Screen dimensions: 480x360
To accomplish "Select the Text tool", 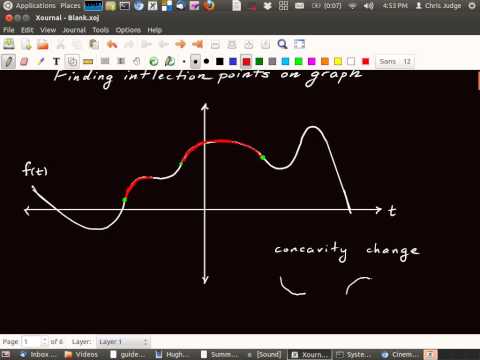I will click(x=56, y=61).
